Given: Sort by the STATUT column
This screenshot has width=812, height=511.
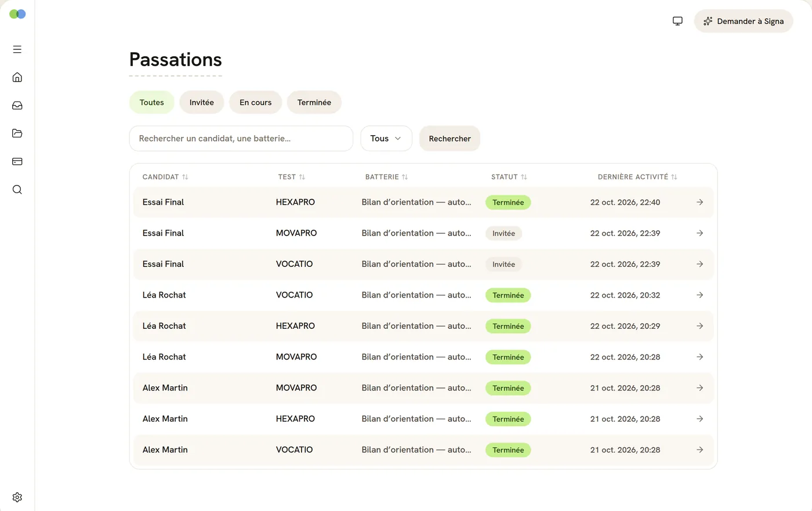Looking at the screenshot, I should coord(509,177).
